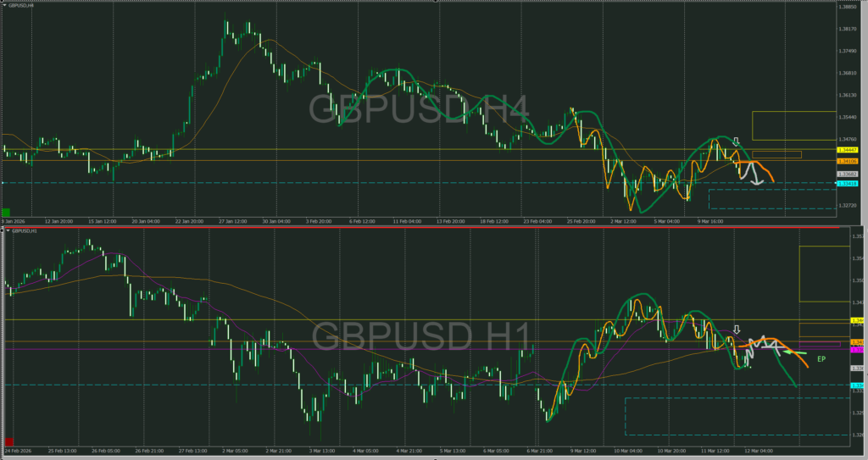868x460 pixels.
Task: Click the yellow 1.34447 price label on H4 axis
Action: [848, 149]
